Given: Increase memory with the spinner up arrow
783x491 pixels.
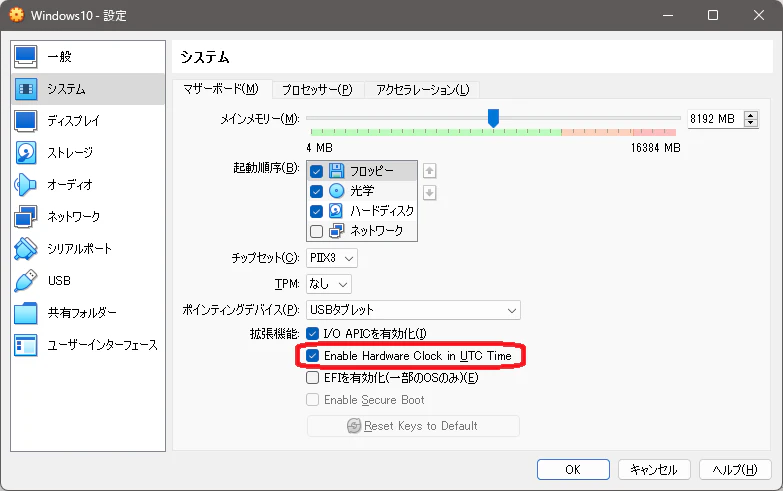Looking at the screenshot, I should (x=751, y=115).
